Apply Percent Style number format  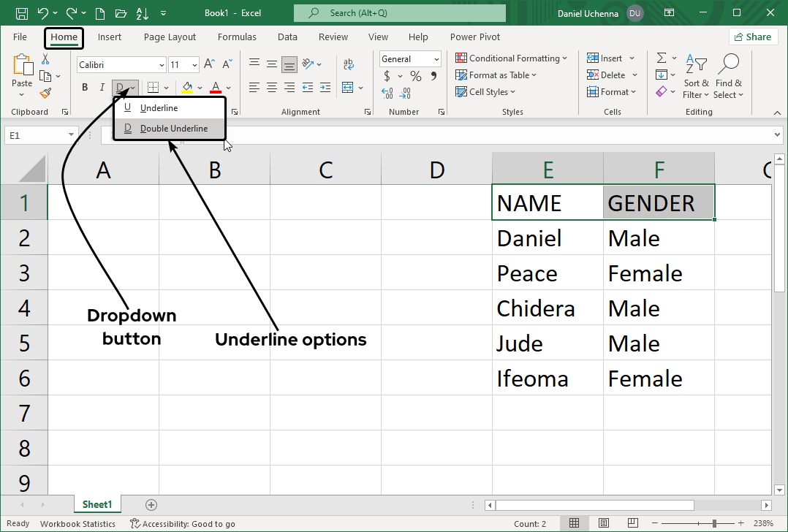[415, 76]
